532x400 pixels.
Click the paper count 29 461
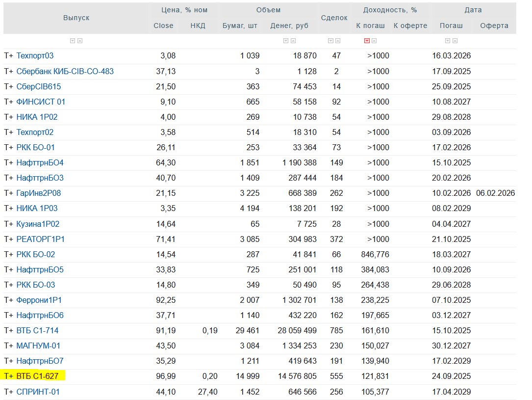click(248, 331)
